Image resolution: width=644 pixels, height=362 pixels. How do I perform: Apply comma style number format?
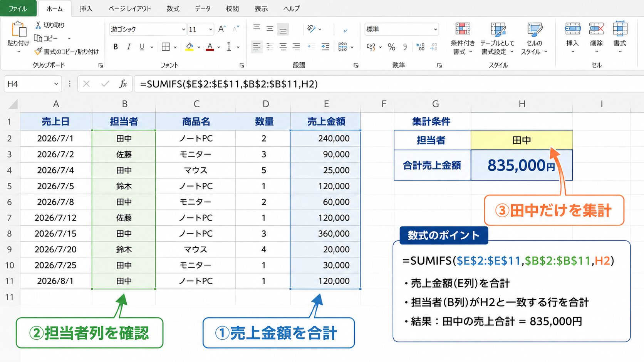[x=405, y=47]
